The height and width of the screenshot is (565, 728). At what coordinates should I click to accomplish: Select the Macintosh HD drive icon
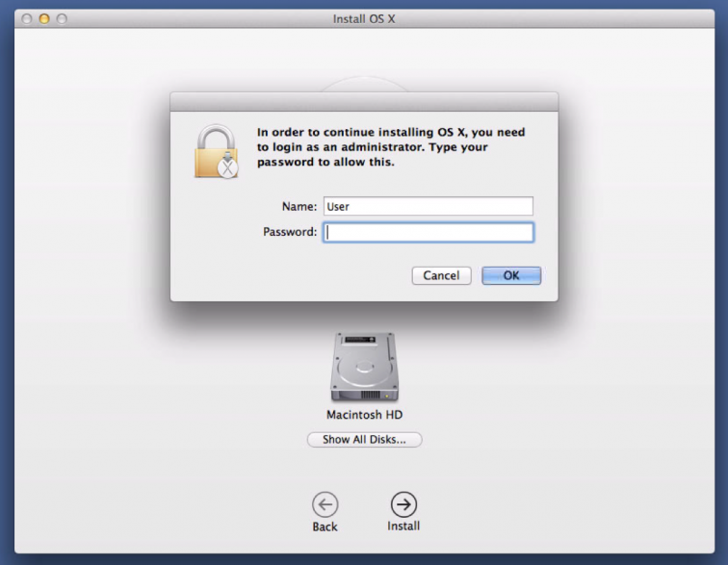point(364,367)
